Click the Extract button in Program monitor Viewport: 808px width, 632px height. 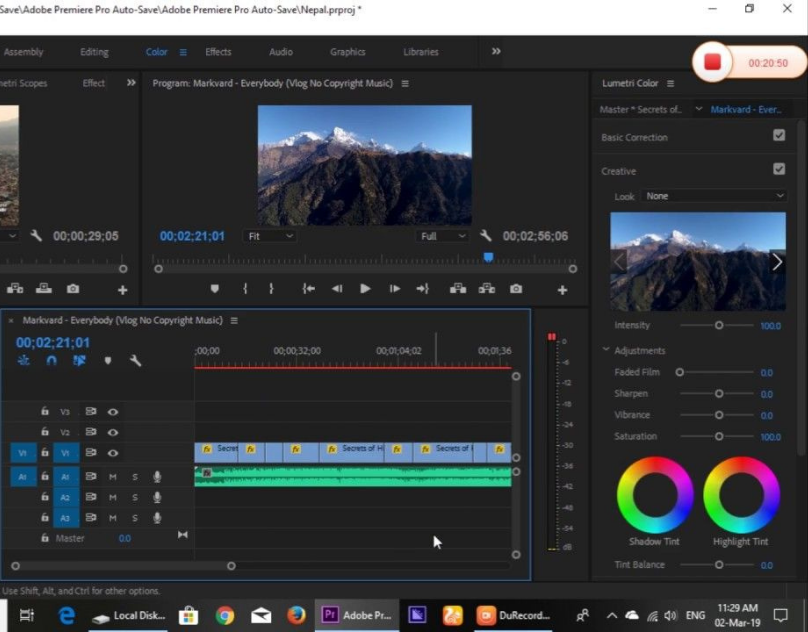(486, 289)
